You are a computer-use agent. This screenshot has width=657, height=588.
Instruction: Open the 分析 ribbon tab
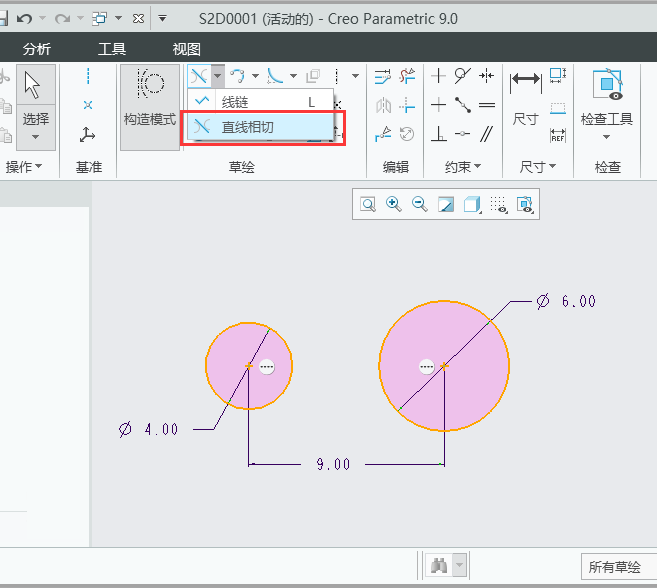tap(36, 49)
